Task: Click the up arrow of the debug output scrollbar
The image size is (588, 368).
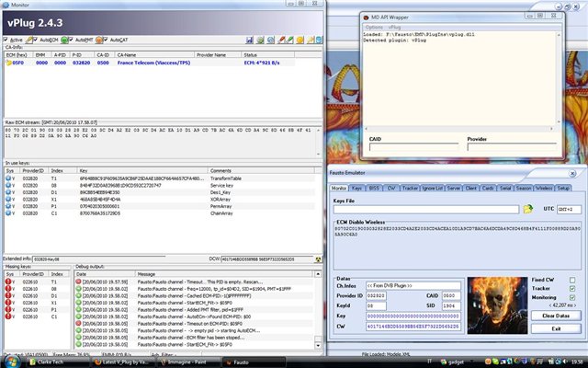Action: click(x=318, y=274)
